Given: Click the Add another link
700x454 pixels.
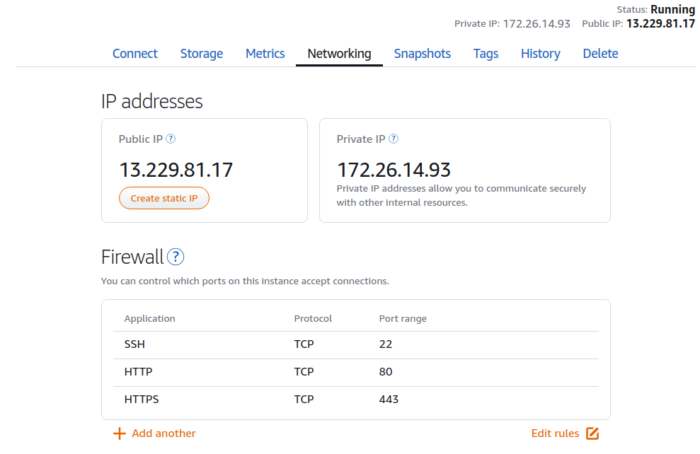Looking at the screenshot, I should tap(163, 433).
